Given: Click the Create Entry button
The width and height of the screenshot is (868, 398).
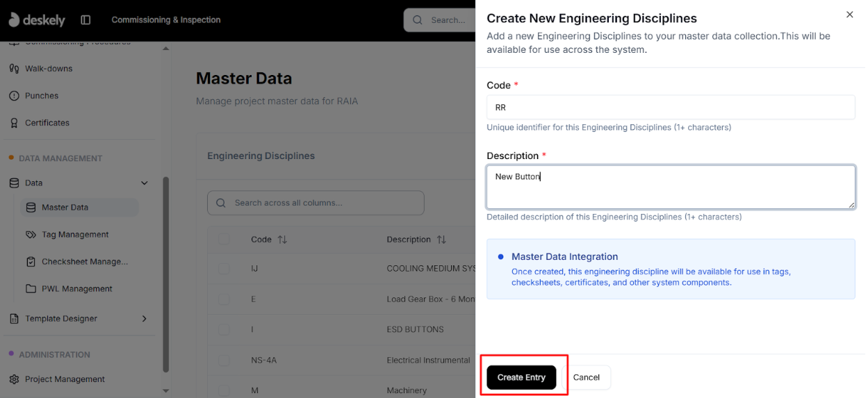Looking at the screenshot, I should 521,377.
